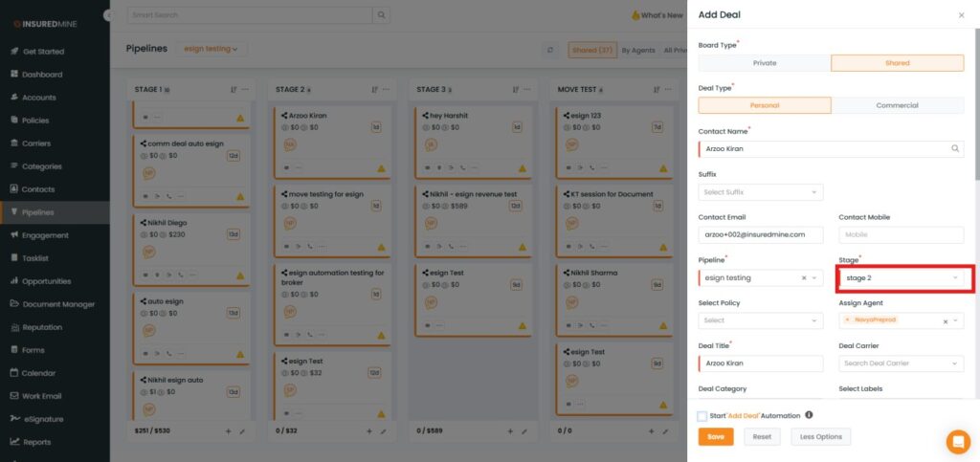Click the pipeline refresh icon
Viewport: 980px width, 462px height.
(x=550, y=50)
